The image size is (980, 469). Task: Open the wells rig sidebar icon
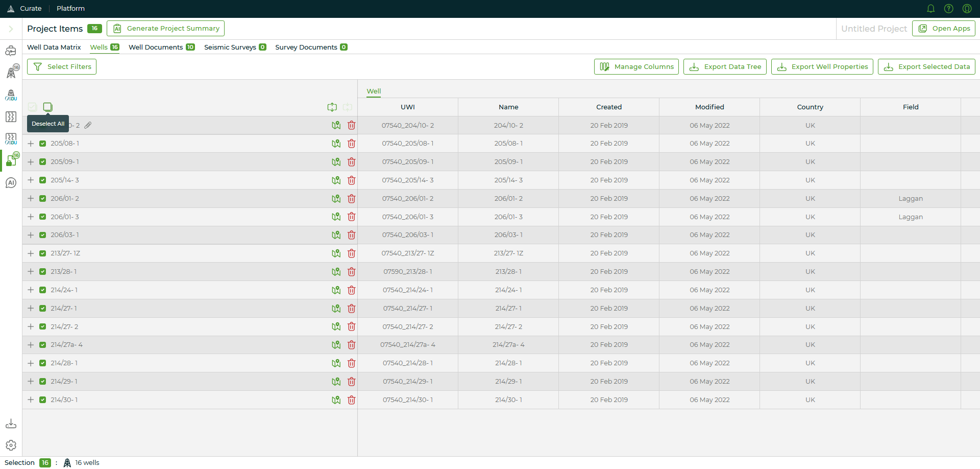[11, 72]
